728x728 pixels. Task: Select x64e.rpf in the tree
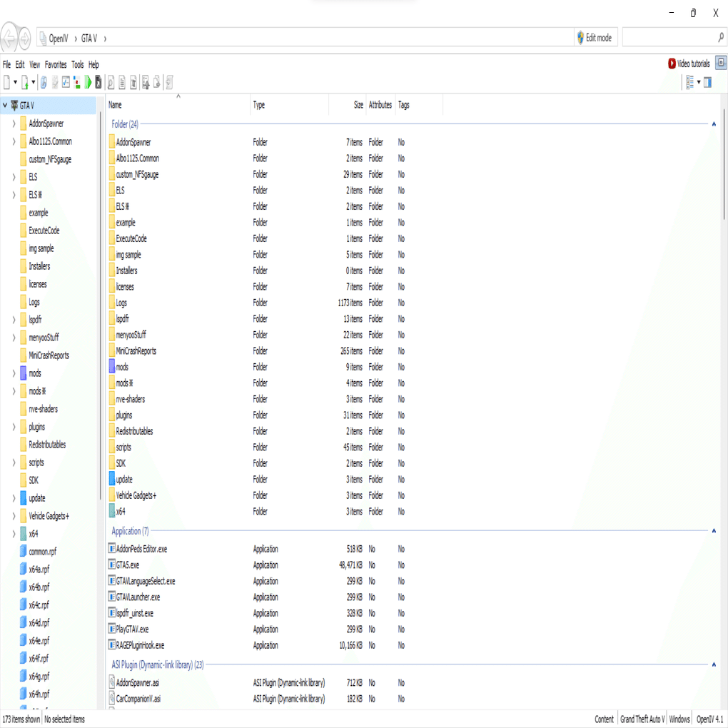pyautogui.click(x=39, y=640)
